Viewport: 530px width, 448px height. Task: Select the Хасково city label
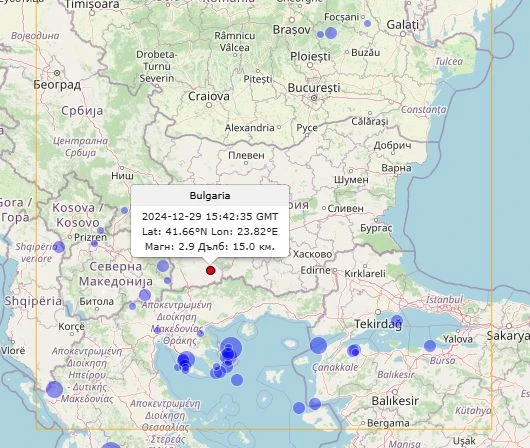312,254
